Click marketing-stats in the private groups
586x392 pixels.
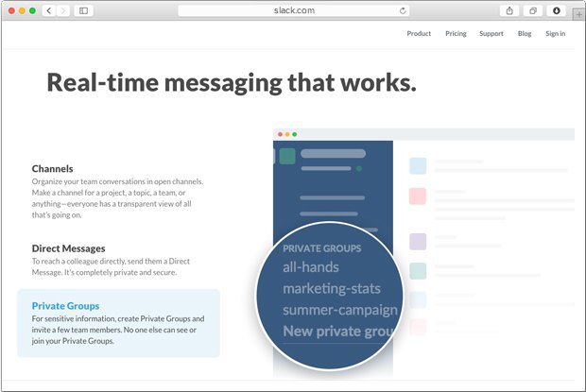pos(332,289)
